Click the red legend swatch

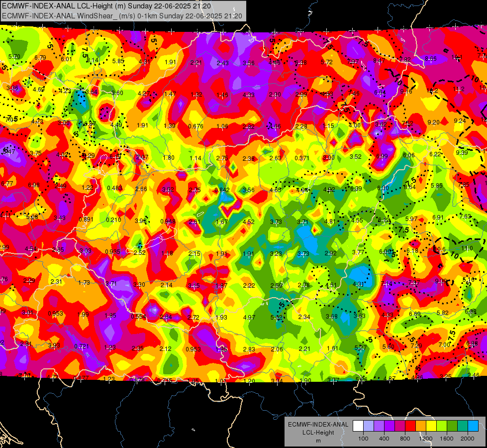pyautogui.click(x=410, y=426)
